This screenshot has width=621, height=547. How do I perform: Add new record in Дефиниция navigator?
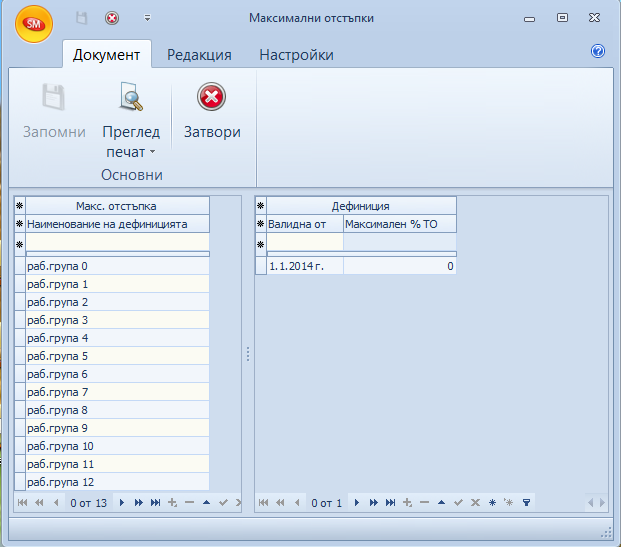point(407,503)
